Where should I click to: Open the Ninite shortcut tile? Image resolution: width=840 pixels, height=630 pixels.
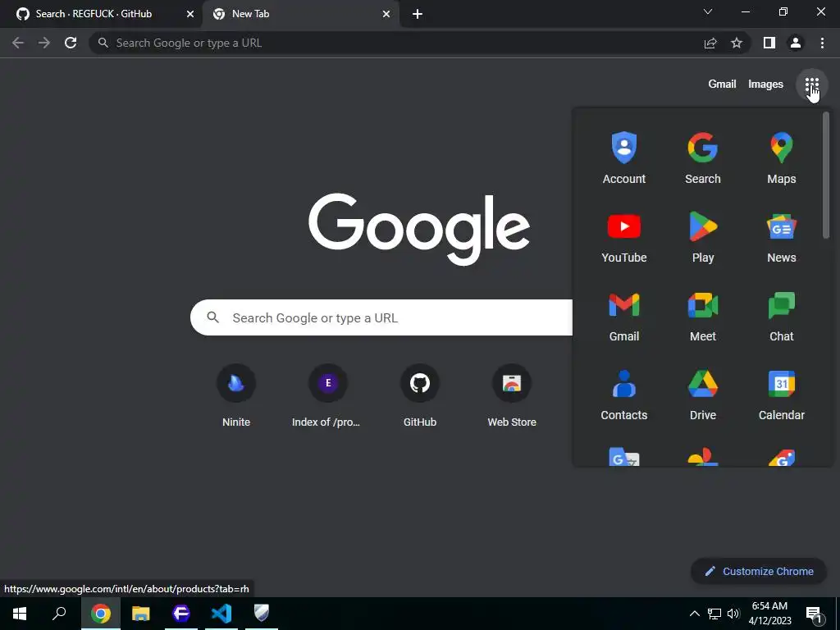click(x=236, y=395)
